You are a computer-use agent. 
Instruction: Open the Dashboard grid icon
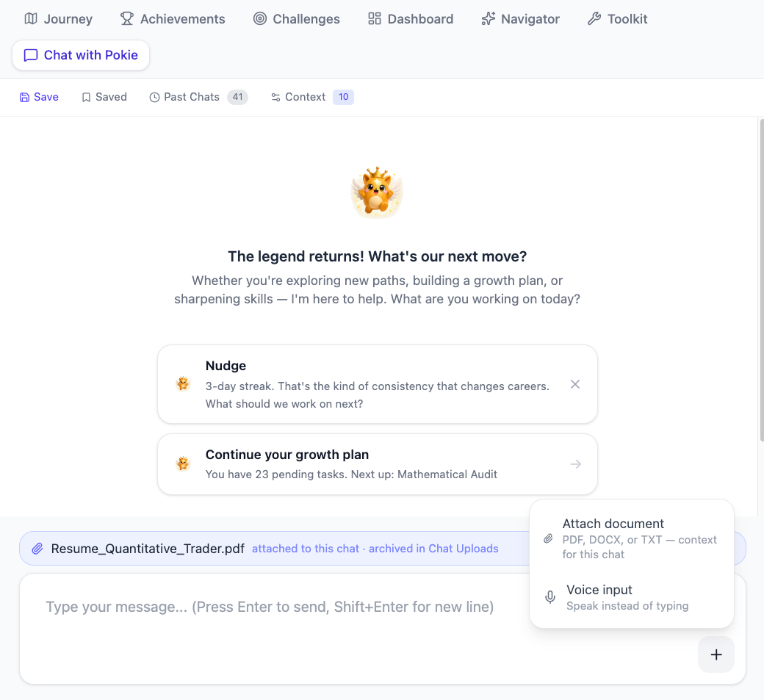[374, 19]
